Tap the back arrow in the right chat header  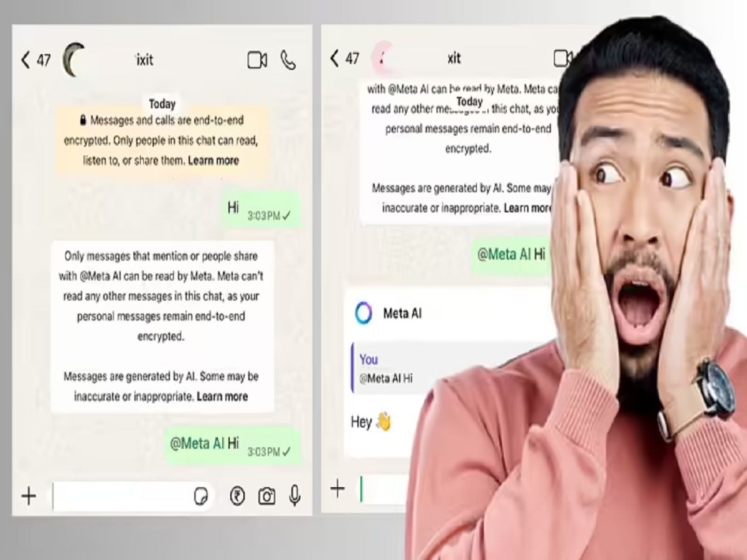pos(335,58)
